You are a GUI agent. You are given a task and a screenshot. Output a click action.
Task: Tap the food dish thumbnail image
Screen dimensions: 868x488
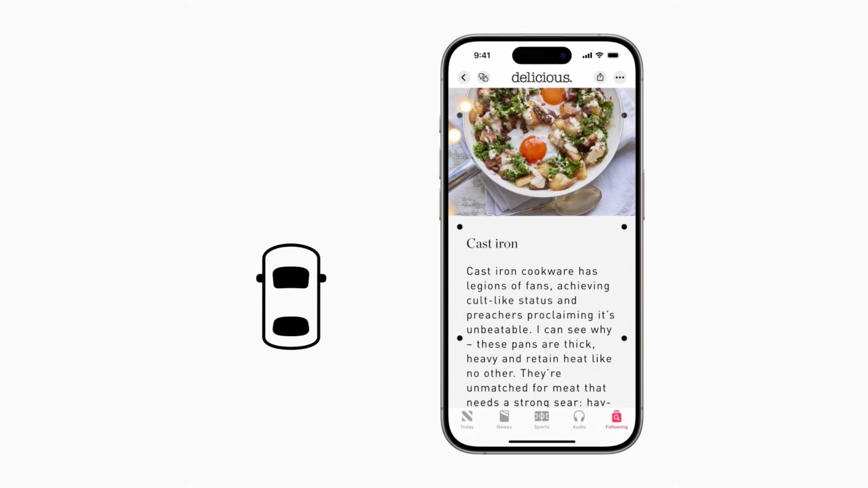pyautogui.click(x=541, y=151)
